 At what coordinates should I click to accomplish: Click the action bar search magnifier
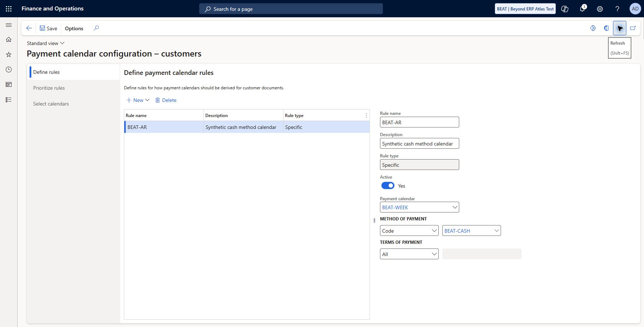tap(96, 28)
